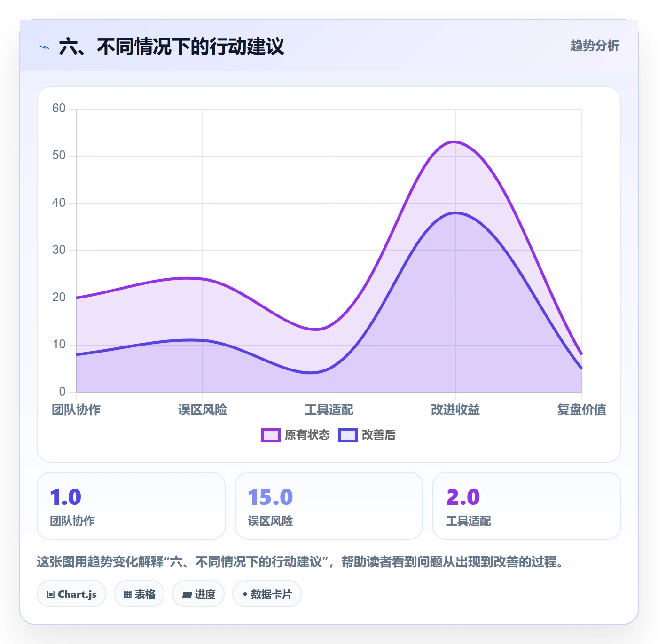Click the 改进收益 x-axis label
658x644 pixels.
pos(455,410)
